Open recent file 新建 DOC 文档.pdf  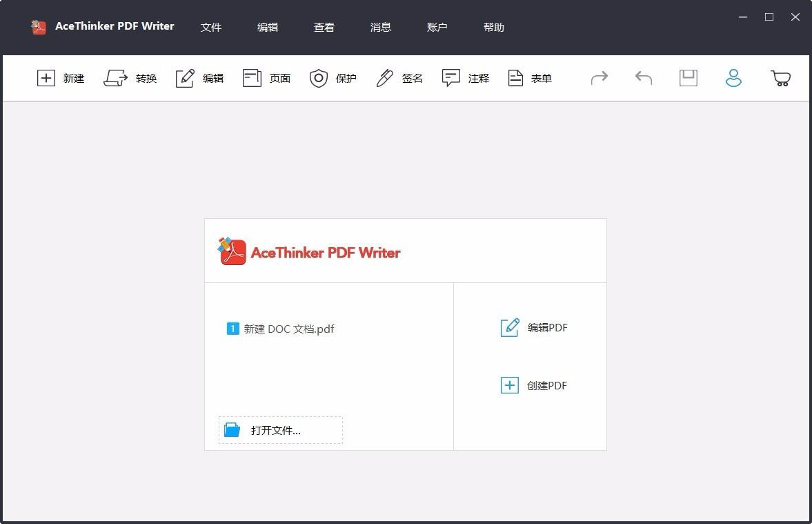click(x=281, y=329)
